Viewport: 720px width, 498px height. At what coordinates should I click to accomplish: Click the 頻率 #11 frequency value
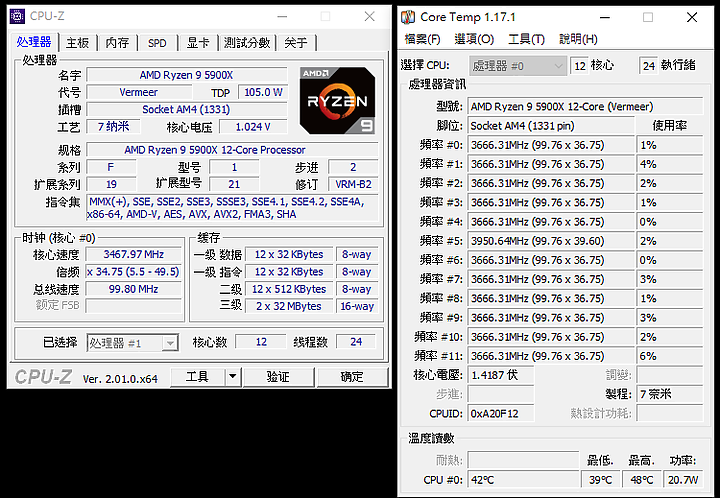(x=551, y=356)
